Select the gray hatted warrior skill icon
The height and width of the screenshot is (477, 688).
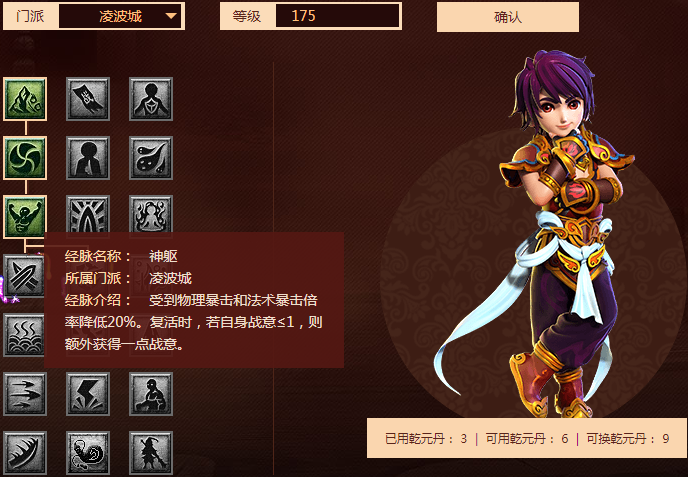(x=151, y=453)
